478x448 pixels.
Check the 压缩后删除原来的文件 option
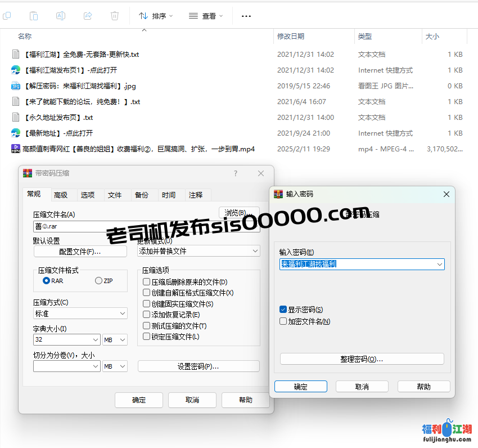pos(147,282)
